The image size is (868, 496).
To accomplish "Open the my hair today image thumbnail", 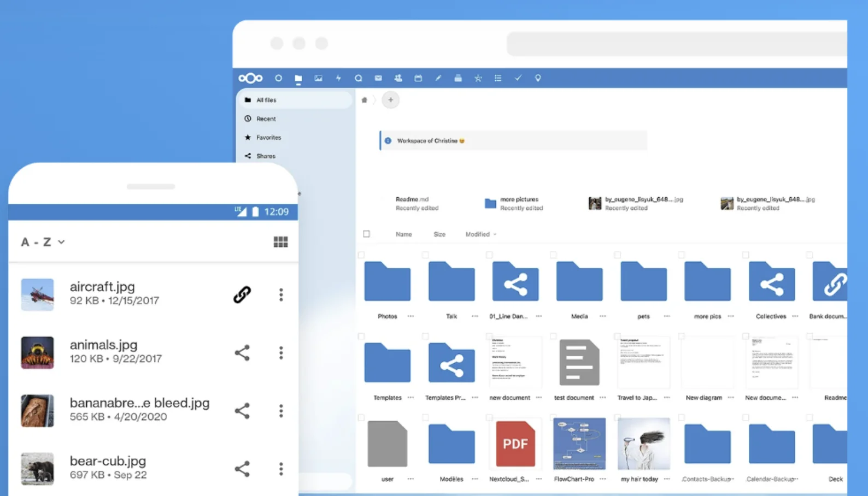I will pos(643,444).
